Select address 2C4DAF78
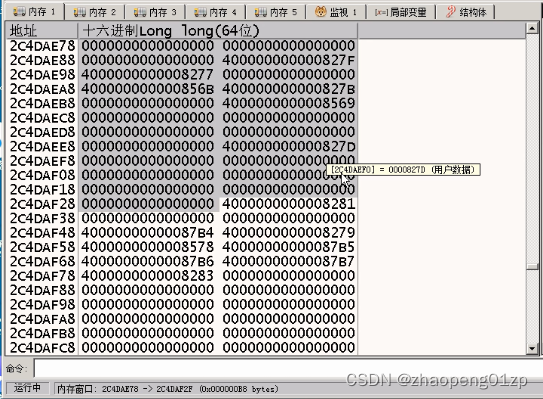The width and height of the screenshot is (543, 399). pos(42,276)
